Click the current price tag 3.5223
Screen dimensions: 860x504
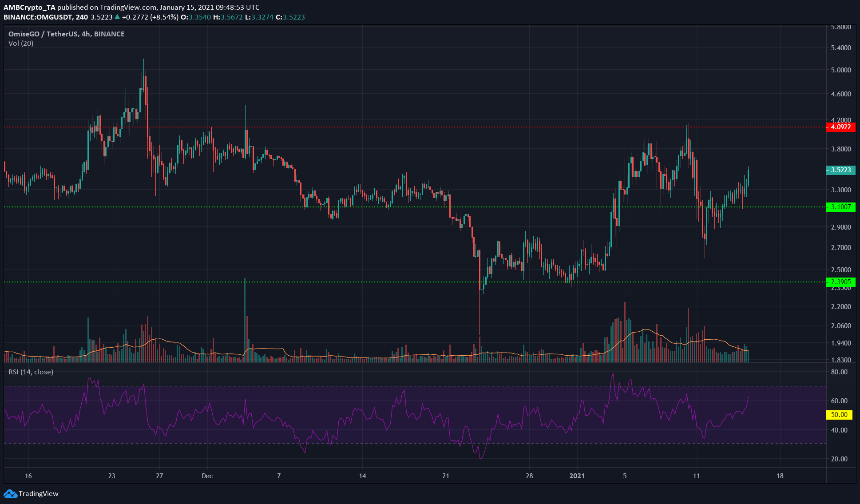pyautogui.click(x=840, y=170)
